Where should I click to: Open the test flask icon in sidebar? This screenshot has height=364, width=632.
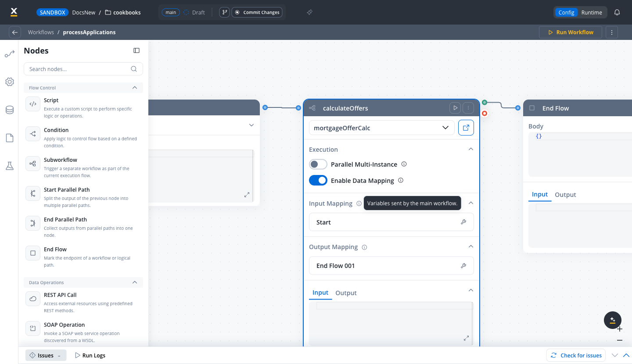coord(9,166)
